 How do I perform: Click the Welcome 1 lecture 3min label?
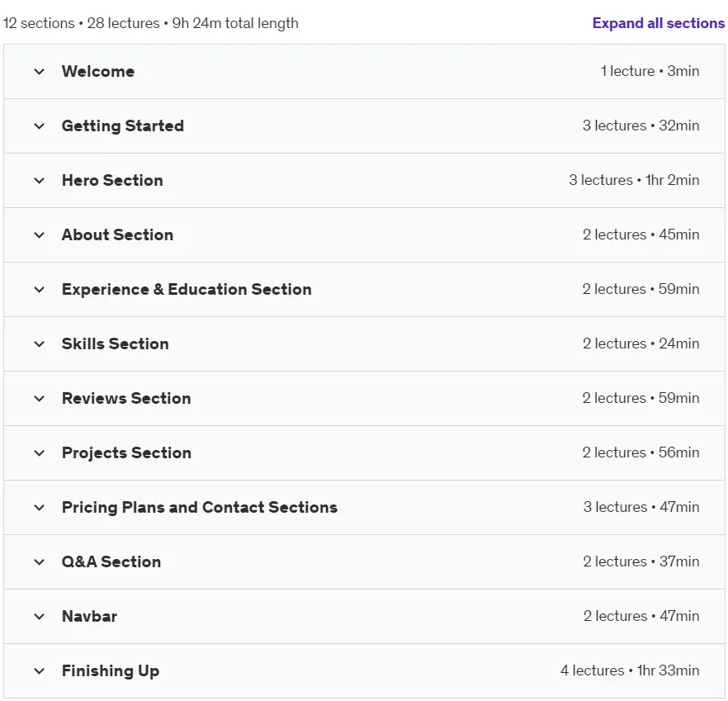coord(650,71)
